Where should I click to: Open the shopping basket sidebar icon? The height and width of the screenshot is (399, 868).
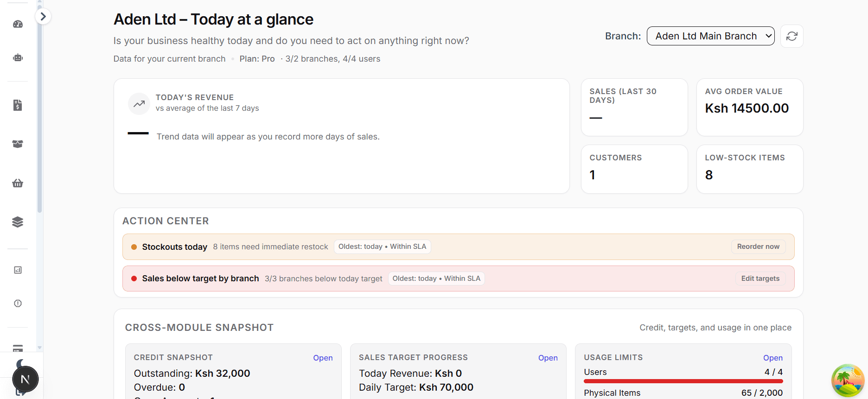(18, 183)
